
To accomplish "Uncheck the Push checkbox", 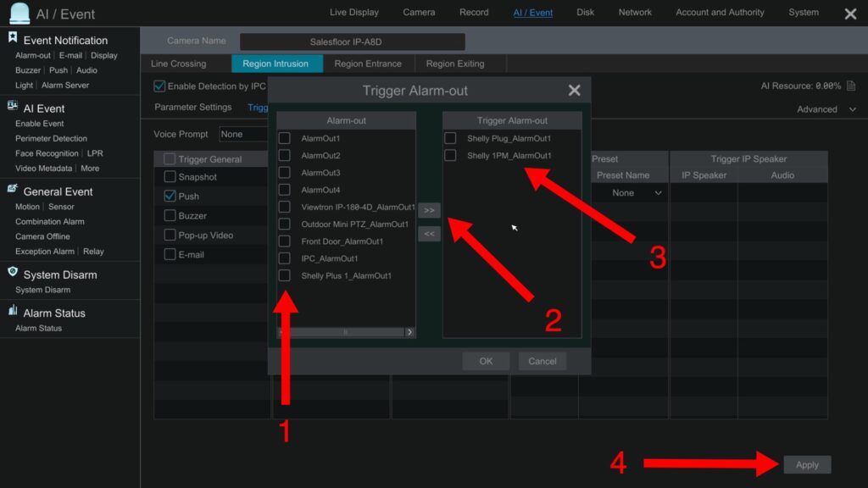I will click(x=170, y=196).
